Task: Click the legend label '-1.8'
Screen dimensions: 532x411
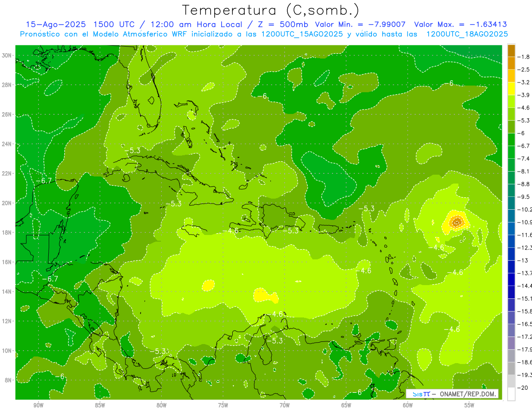Action: click(524, 57)
